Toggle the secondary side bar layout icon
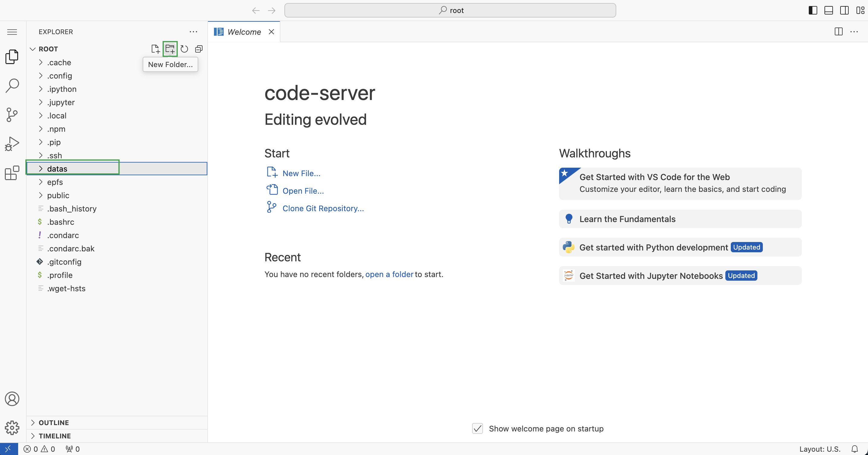Image resolution: width=868 pixels, height=455 pixels. pos(844,11)
